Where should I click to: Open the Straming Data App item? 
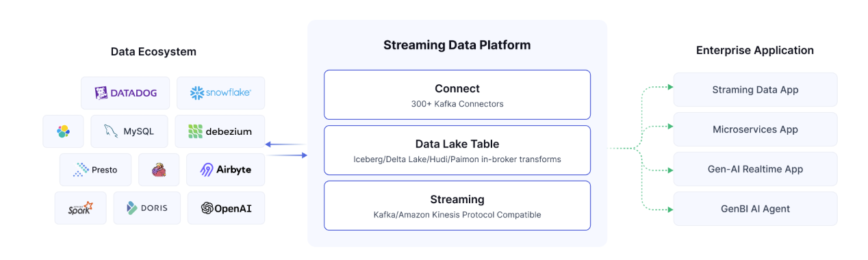(x=755, y=90)
